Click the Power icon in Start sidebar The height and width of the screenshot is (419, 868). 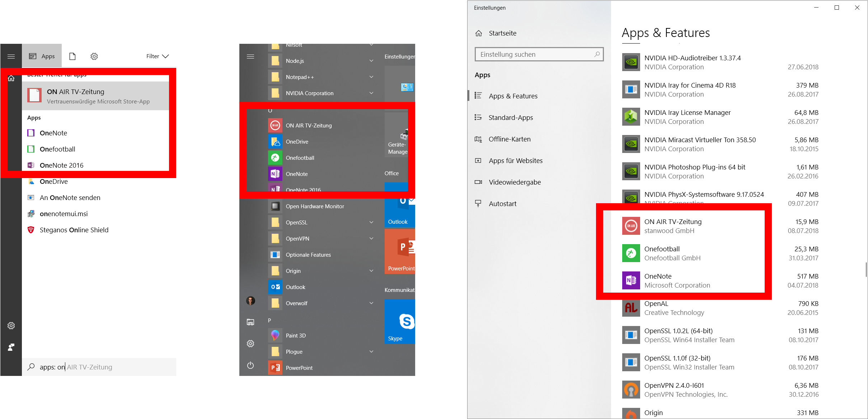coord(250,365)
